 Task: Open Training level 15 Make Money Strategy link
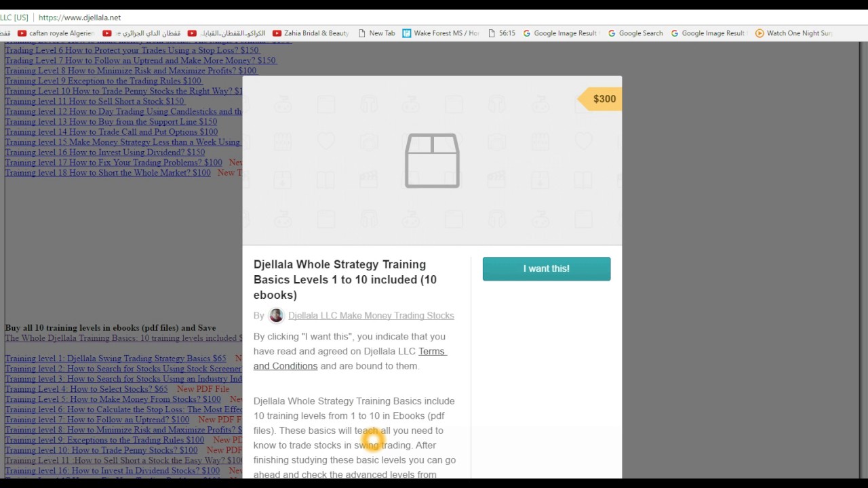tap(123, 142)
